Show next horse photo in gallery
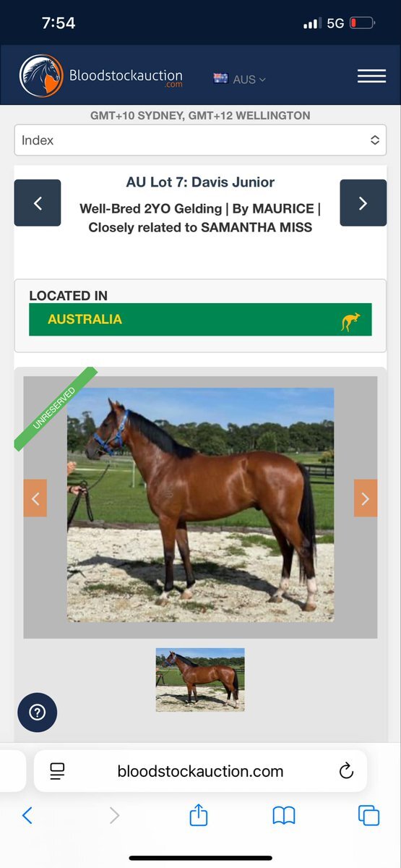Image resolution: width=401 pixels, height=868 pixels. click(366, 498)
